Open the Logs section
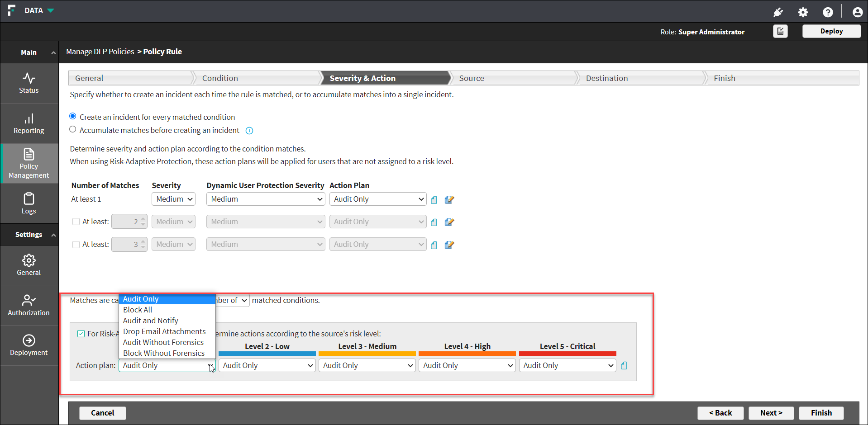The height and width of the screenshot is (425, 868). (29, 203)
